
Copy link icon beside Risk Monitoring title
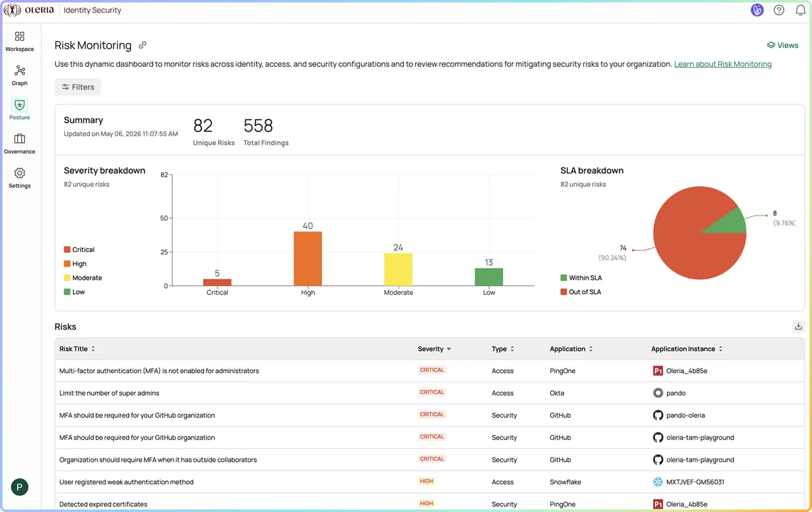click(142, 45)
